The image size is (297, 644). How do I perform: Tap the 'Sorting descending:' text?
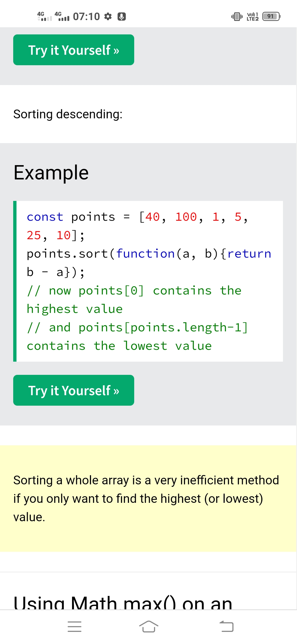click(68, 114)
